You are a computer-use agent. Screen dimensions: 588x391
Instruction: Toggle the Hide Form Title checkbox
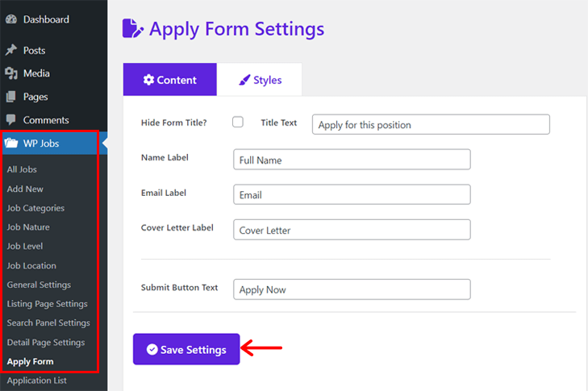click(x=238, y=123)
